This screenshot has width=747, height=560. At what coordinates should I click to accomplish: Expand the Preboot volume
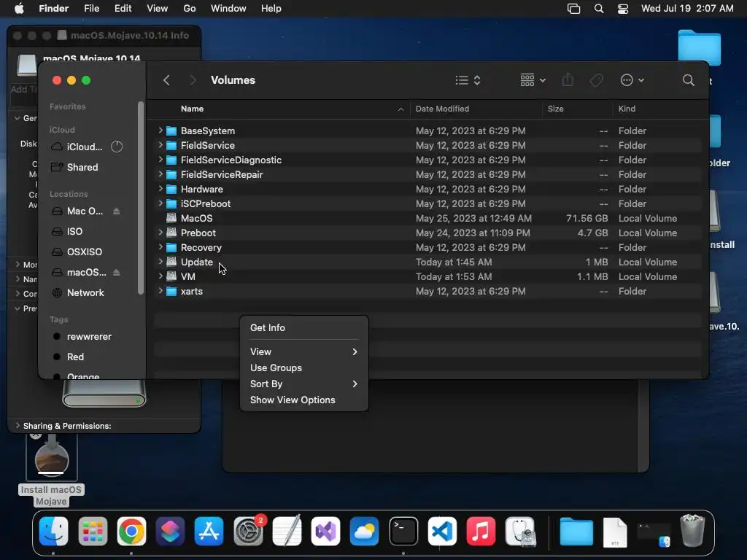160,233
